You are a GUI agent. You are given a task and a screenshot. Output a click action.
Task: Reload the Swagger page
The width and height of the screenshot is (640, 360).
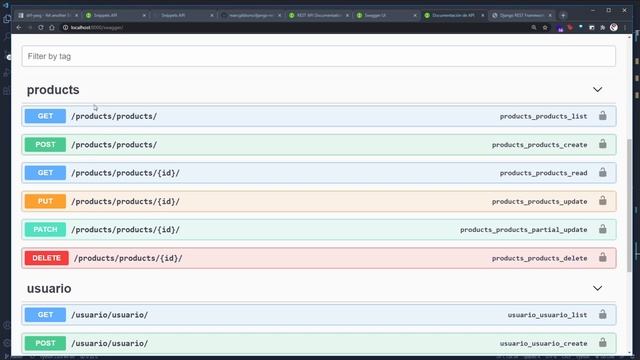(41, 27)
